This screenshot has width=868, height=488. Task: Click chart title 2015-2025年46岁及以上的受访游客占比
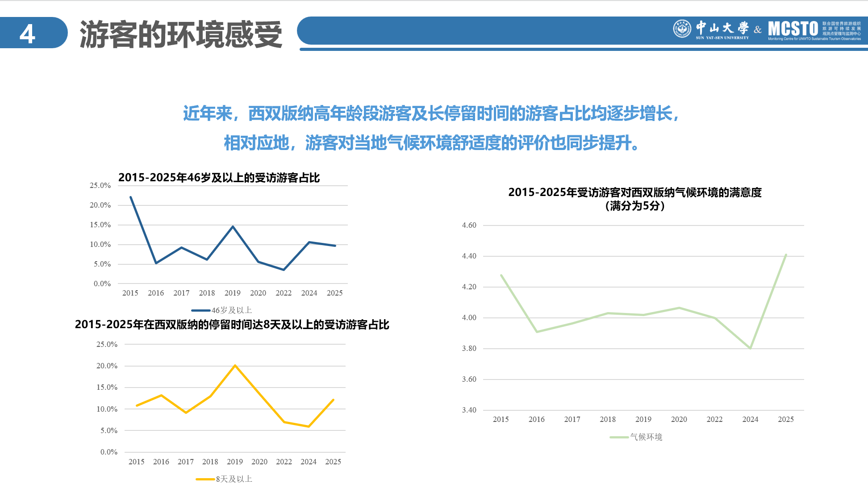tap(219, 178)
